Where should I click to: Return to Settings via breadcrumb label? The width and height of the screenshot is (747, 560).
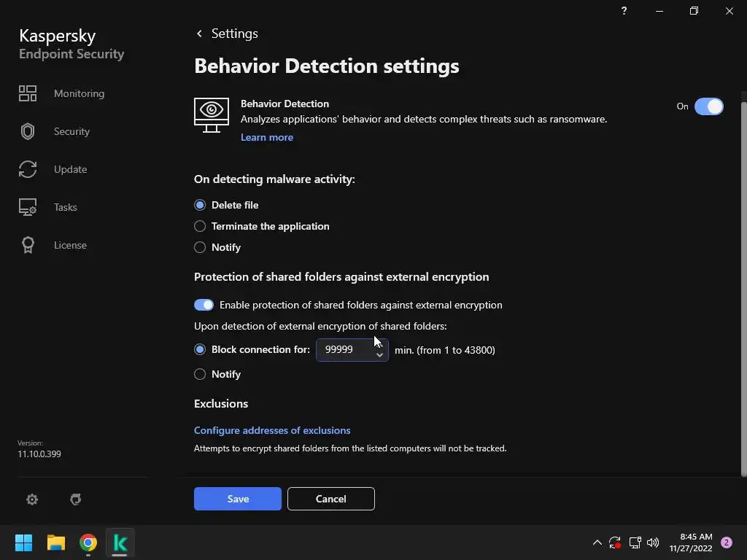click(234, 34)
